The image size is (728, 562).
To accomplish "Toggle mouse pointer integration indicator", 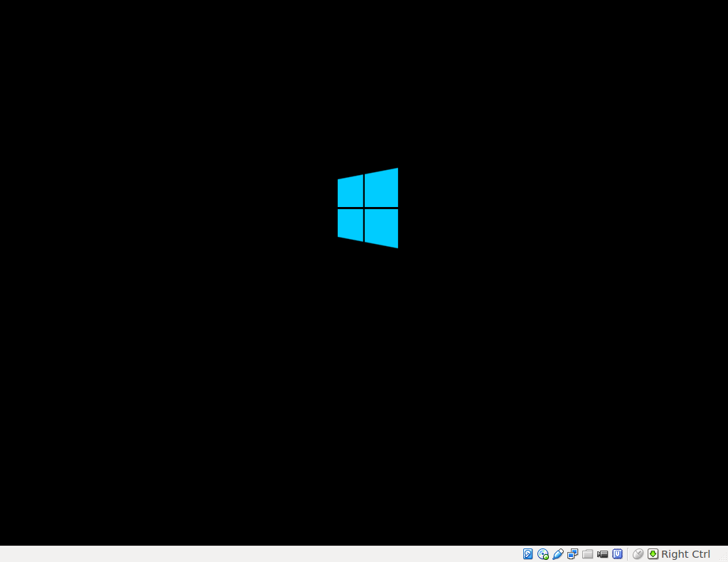I will (x=638, y=554).
